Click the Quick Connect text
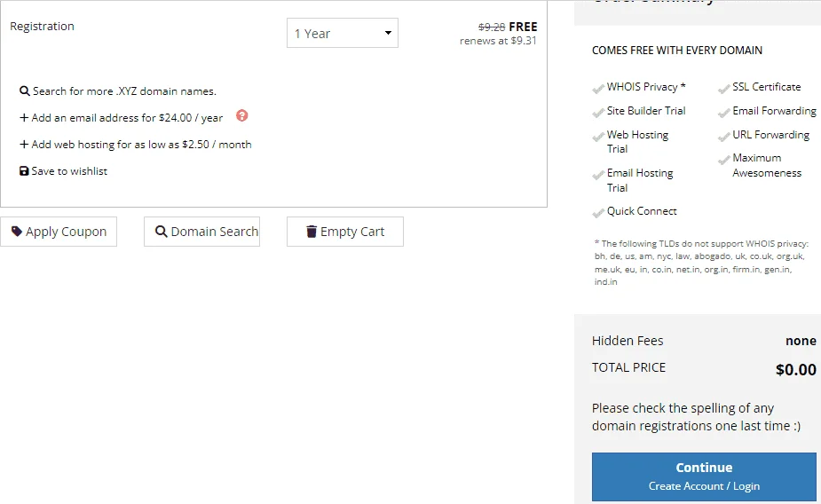This screenshot has width=821, height=504. point(642,211)
